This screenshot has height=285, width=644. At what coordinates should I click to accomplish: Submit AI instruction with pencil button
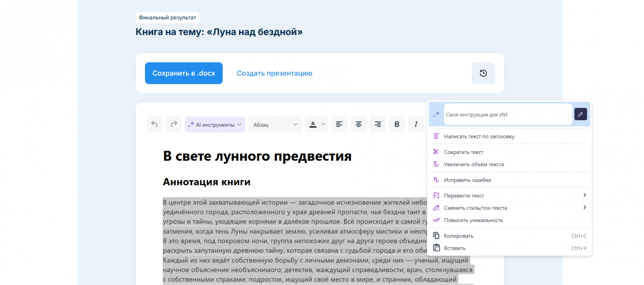pos(580,114)
